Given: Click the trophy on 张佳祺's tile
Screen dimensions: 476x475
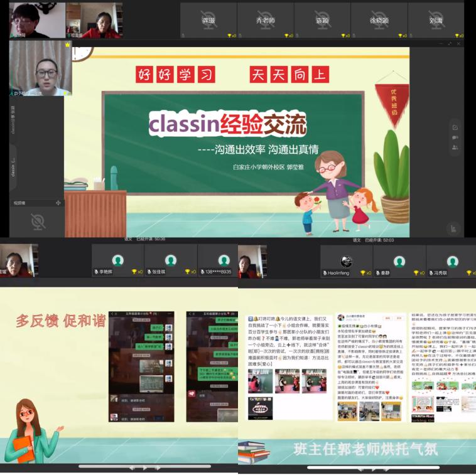Looking at the screenshot, I should click(x=188, y=272).
